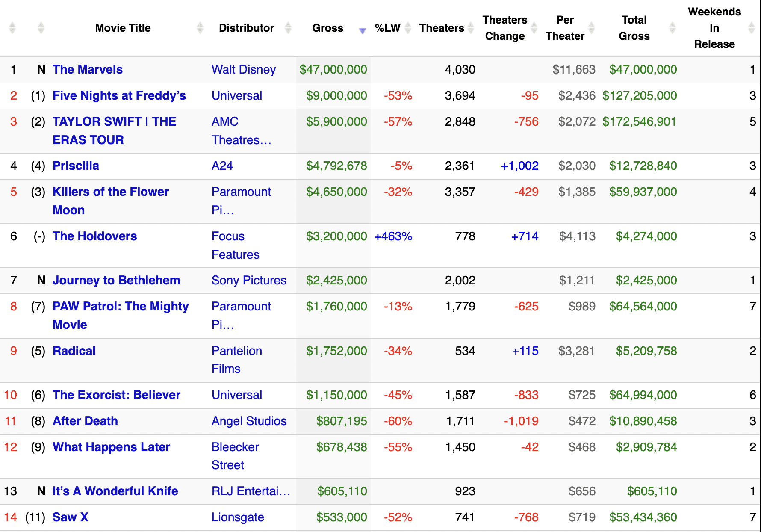Select The Marvels per theater $11,663
This screenshot has height=532, width=761.
[574, 69]
